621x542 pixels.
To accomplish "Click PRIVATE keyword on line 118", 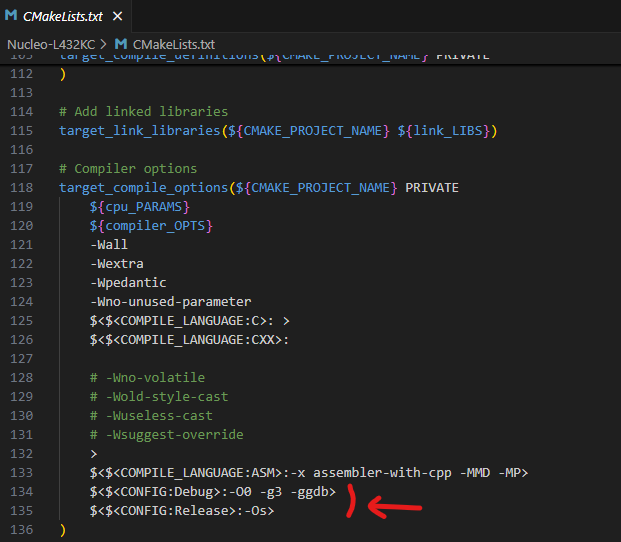I will [x=432, y=188].
